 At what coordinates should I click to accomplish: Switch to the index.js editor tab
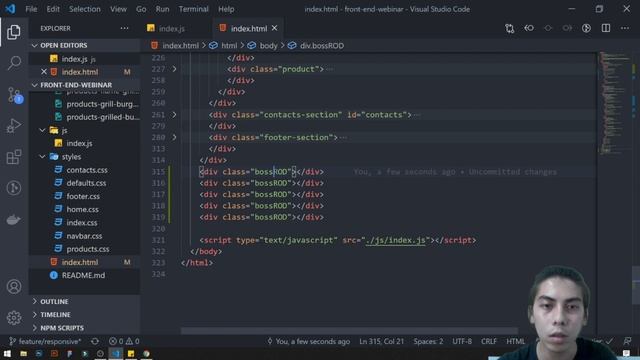click(172, 28)
